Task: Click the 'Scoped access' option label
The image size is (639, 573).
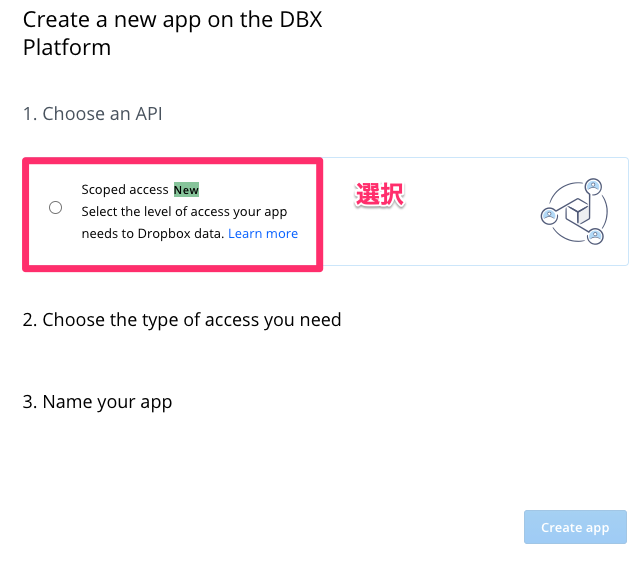Action: coord(125,190)
